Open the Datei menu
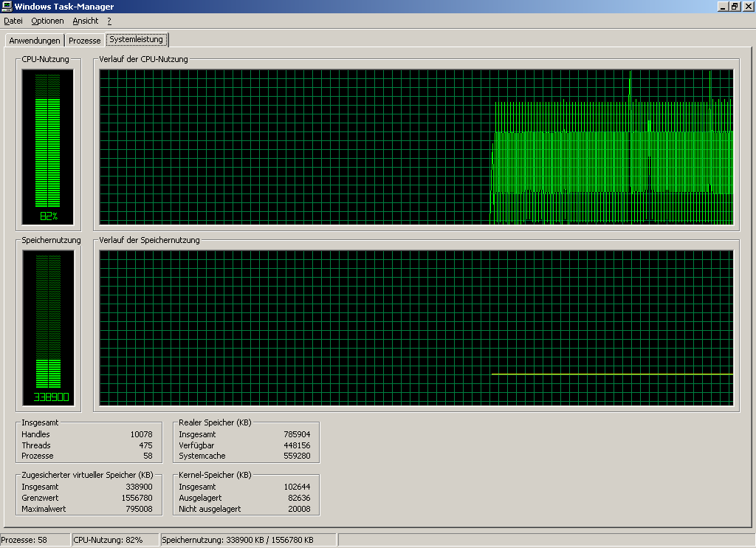Viewport: 756px width, 548px height. point(13,21)
